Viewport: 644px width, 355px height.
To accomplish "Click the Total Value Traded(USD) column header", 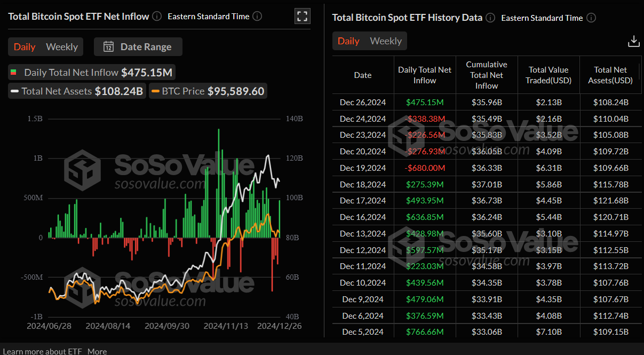I will click(x=550, y=75).
